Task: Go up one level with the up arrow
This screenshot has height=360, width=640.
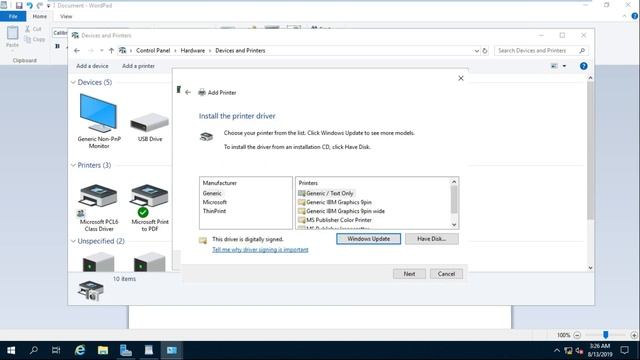Action: pos(111,51)
